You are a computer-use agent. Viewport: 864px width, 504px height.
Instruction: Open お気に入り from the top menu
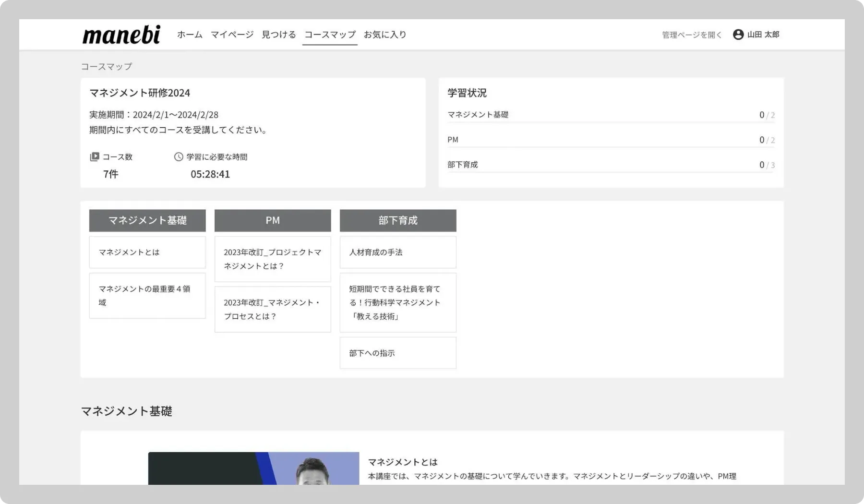coord(385,35)
